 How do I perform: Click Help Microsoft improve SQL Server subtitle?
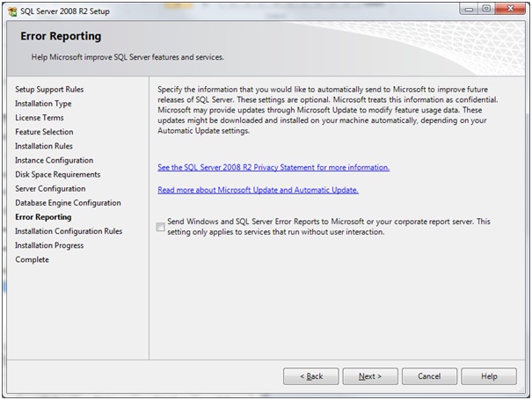click(x=128, y=57)
